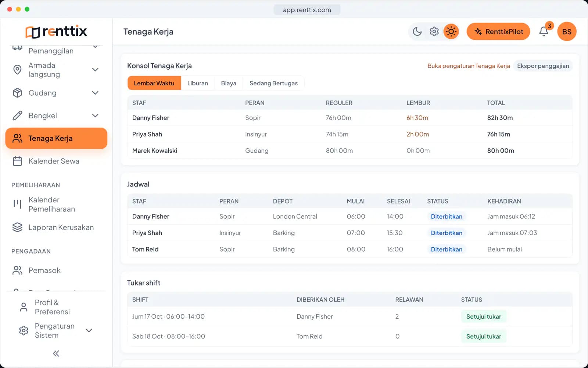Screen dimensions: 588x368
Task: Select the system theme gear icon
Action: click(x=434, y=32)
